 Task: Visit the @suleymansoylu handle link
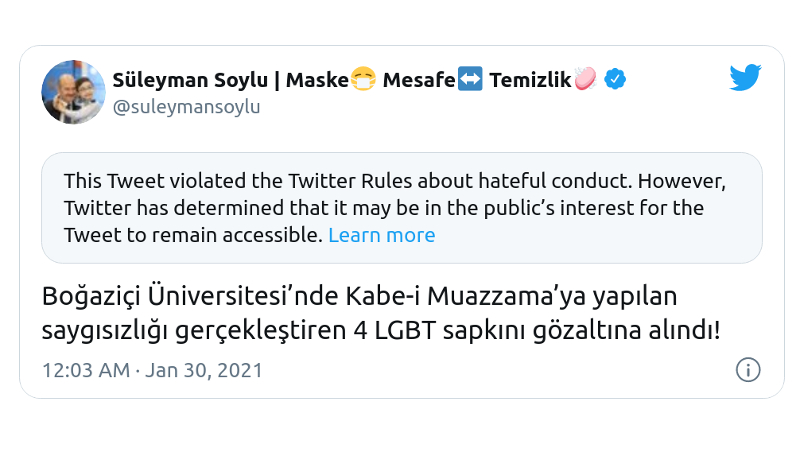coord(186,107)
